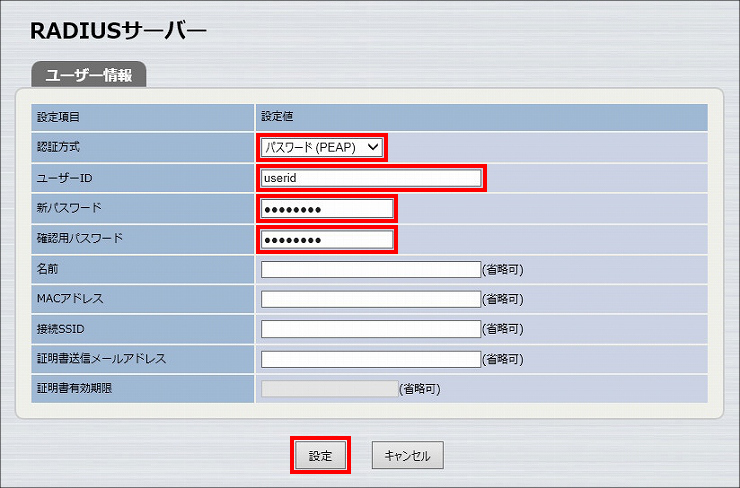Image resolution: width=740 pixels, height=488 pixels.
Task: Click the 新パスワード row label
Action: pos(69,208)
